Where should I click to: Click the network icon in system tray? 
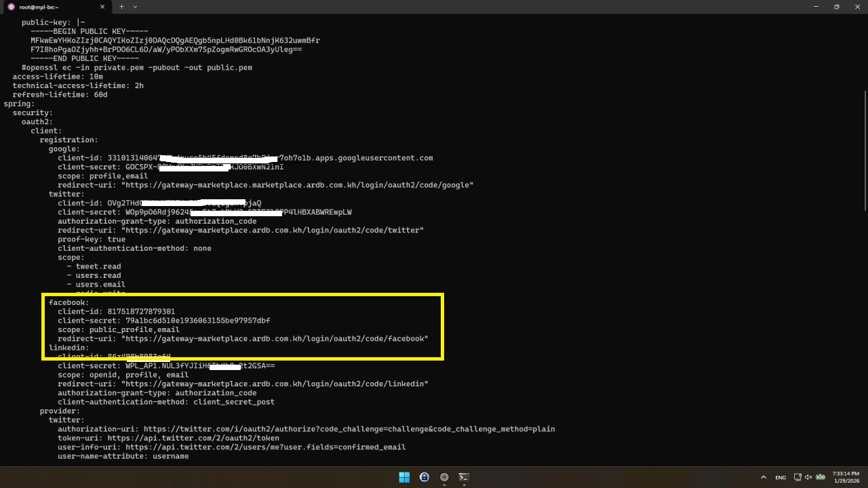coord(797,477)
